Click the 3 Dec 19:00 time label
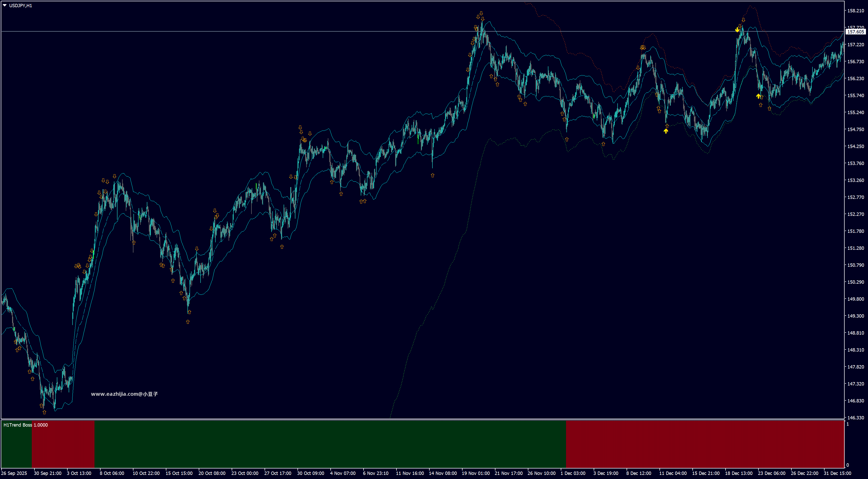868x479 pixels. pyautogui.click(x=606, y=473)
